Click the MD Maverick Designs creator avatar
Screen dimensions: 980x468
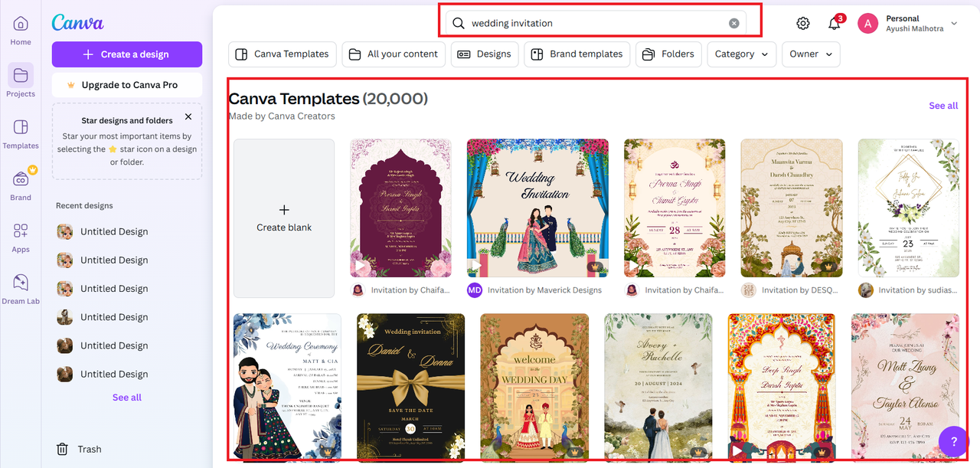[x=475, y=290]
